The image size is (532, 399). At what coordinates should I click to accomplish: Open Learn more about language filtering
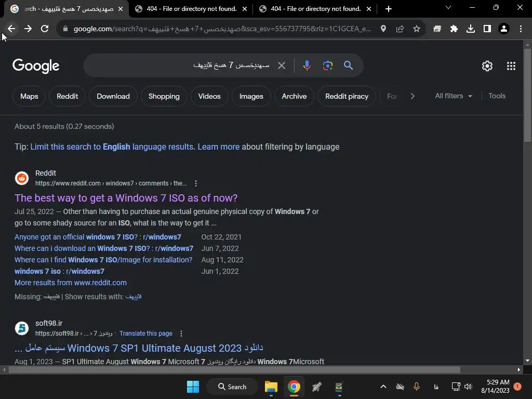point(219,147)
